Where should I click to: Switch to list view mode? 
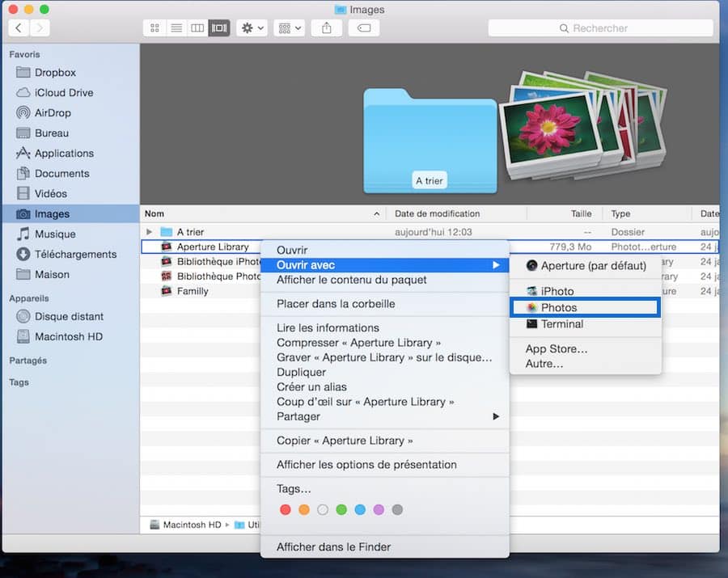click(176, 28)
